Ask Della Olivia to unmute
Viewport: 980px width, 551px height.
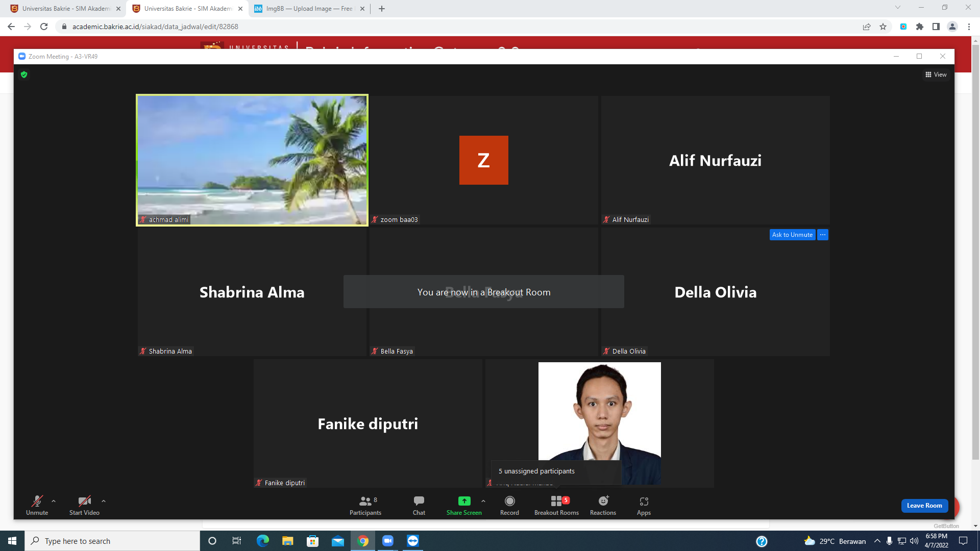tap(792, 235)
